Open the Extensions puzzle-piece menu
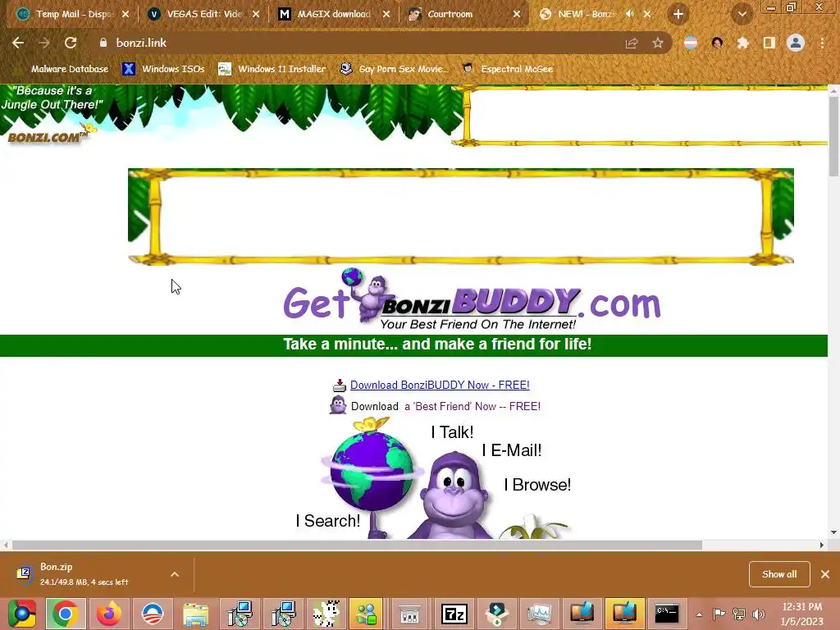The width and height of the screenshot is (840, 630). (x=742, y=43)
